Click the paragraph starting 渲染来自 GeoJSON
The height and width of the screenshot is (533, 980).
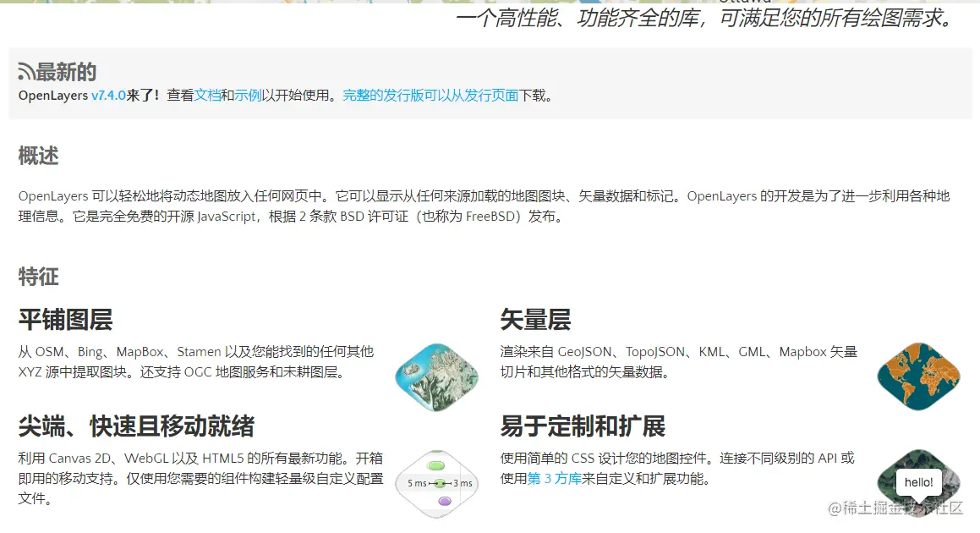click(x=679, y=361)
